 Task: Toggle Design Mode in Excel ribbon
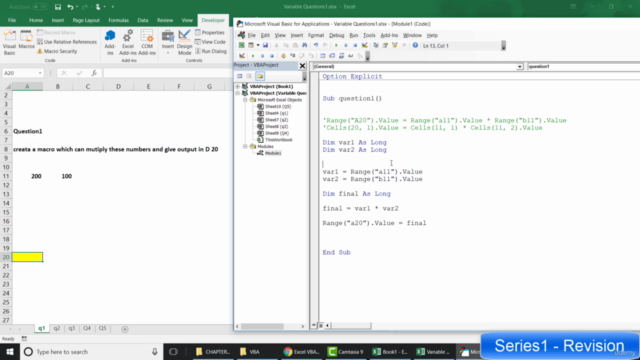point(184,42)
